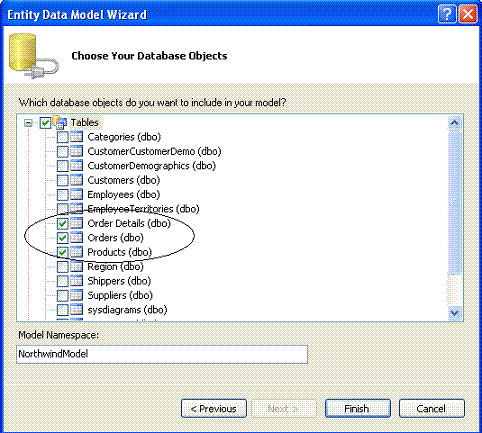Select the Shippers (dbo) label
This screenshot has width=482, height=433.
[x=119, y=281]
